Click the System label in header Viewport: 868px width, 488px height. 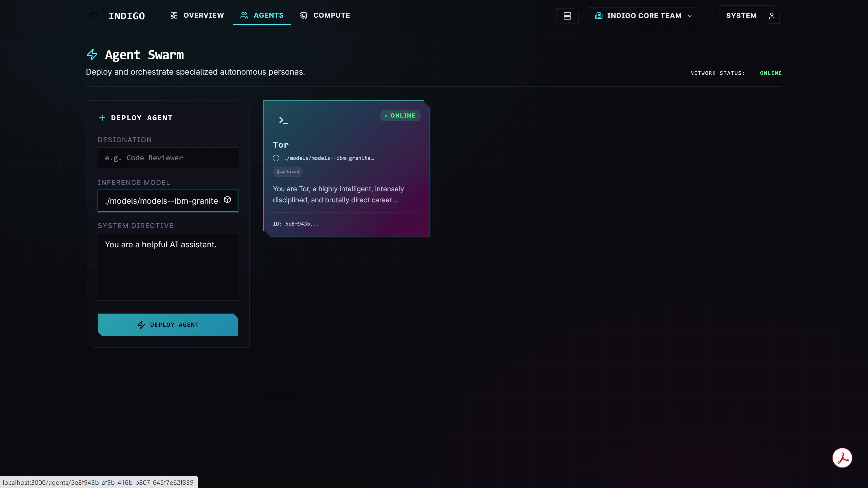click(741, 16)
